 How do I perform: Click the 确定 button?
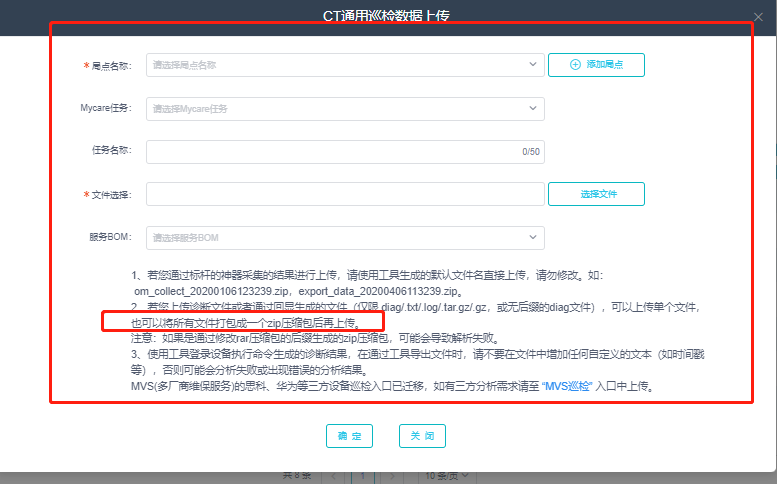pyautogui.click(x=349, y=436)
